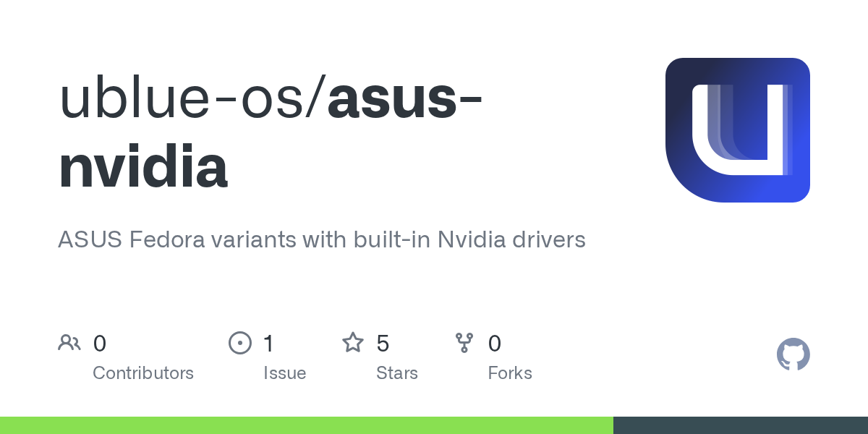Open the ublue-os blue logo image
This screenshot has width=868, height=434.
click(737, 130)
